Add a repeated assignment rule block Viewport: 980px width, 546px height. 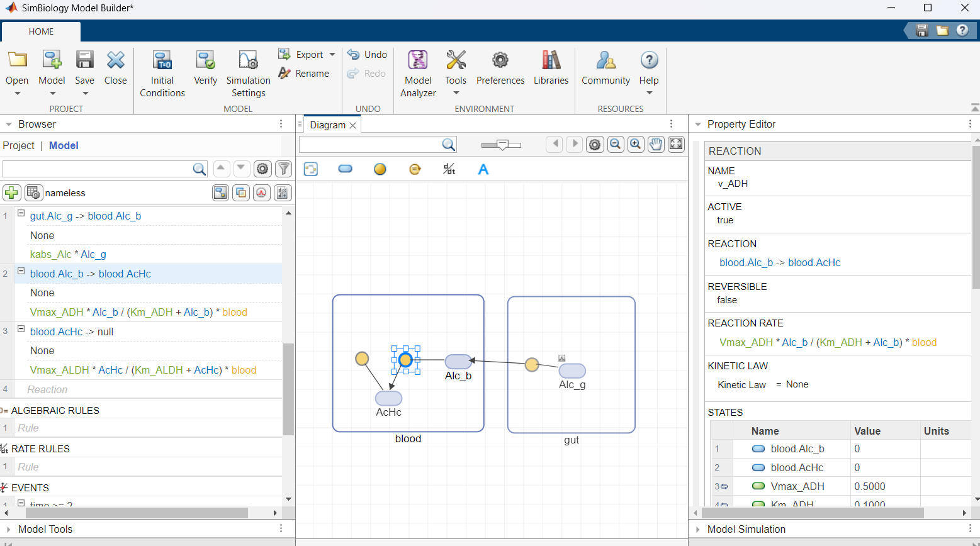point(415,169)
